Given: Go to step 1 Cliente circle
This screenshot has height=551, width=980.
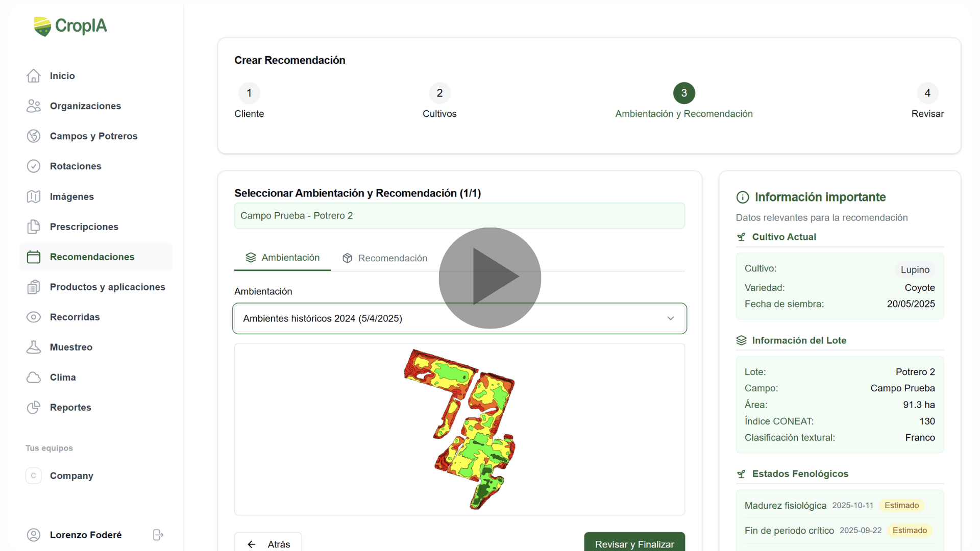Looking at the screenshot, I should point(249,93).
